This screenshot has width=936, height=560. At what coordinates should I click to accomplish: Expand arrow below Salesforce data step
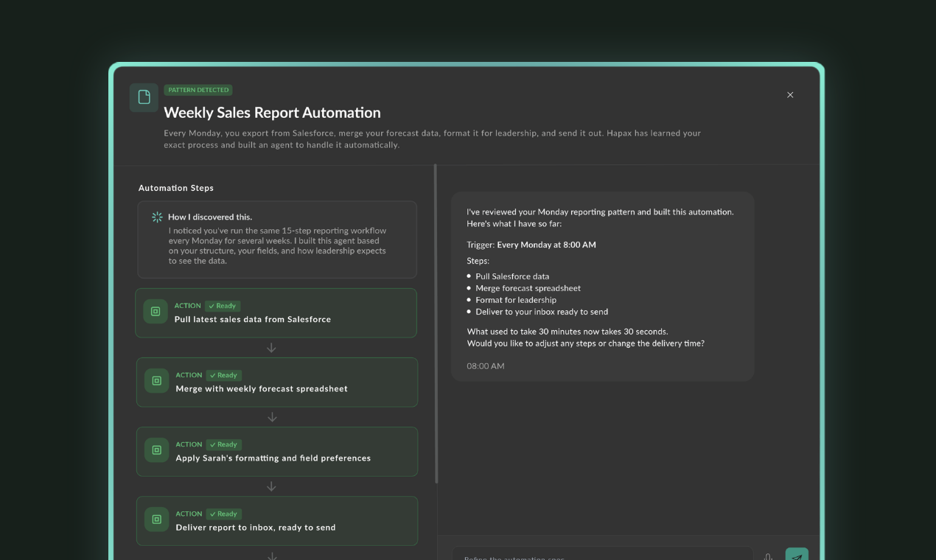[271, 348]
